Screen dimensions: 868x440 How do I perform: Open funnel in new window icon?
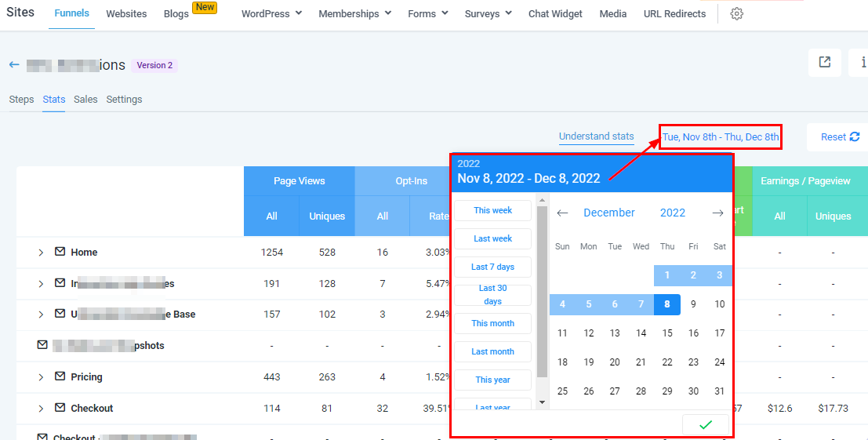pos(824,63)
